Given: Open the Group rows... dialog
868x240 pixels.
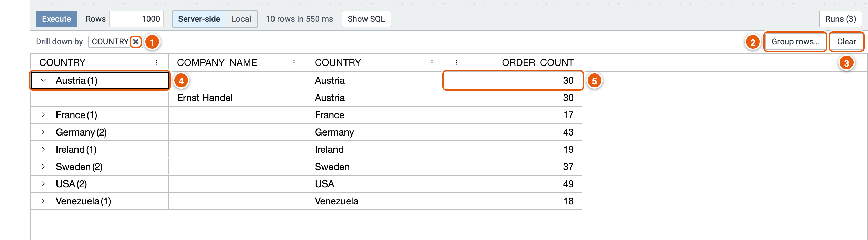Looking at the screenshot, I should [x=795, y=42].
